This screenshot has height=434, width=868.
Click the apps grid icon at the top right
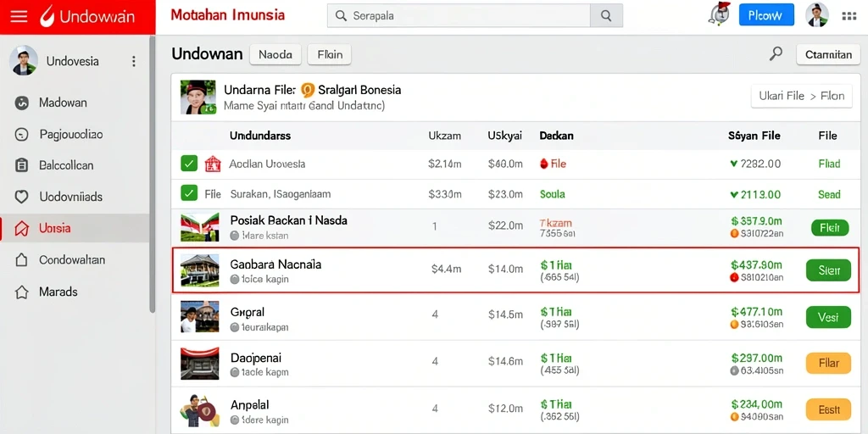coord(849,17)
